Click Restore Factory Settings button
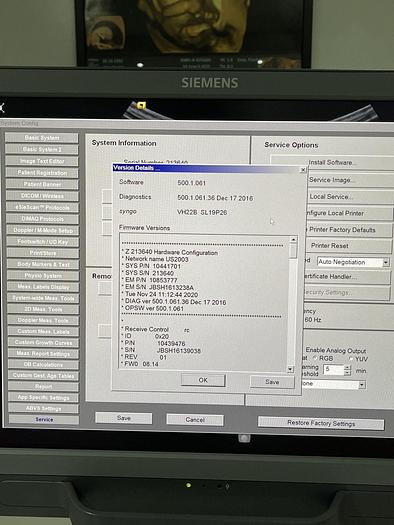The width and height of the screenshot is (394, 525). pyautogui.click(x=321, y=424)
